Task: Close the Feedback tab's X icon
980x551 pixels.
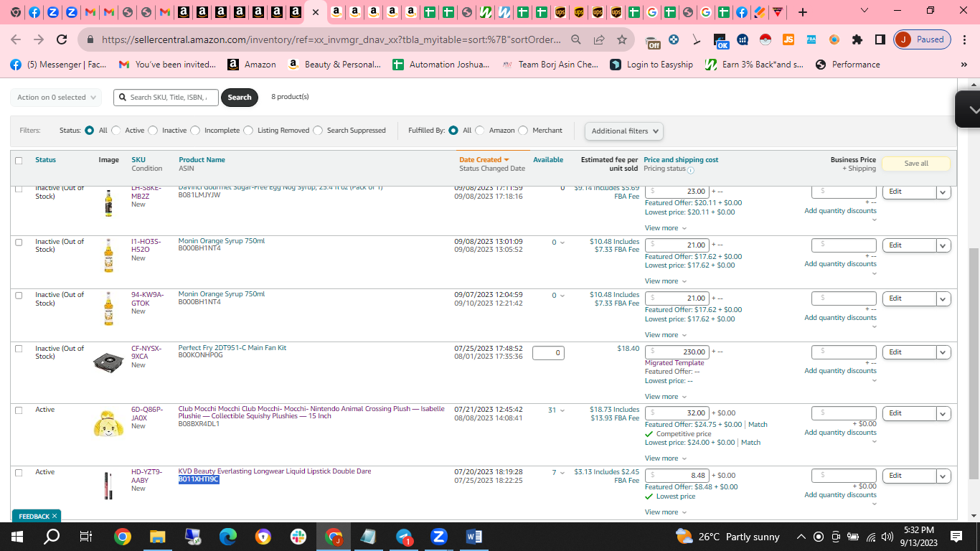Action: coord(54,516)
